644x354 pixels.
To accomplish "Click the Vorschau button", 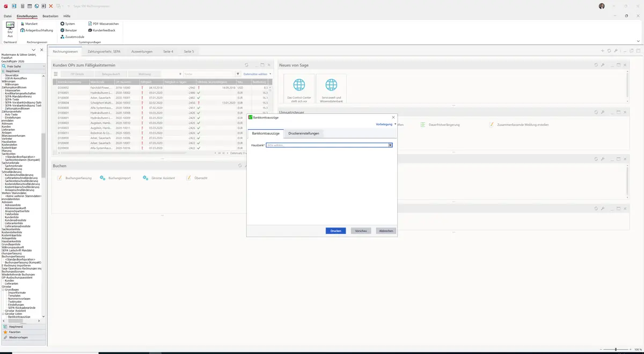I will 361,231.
